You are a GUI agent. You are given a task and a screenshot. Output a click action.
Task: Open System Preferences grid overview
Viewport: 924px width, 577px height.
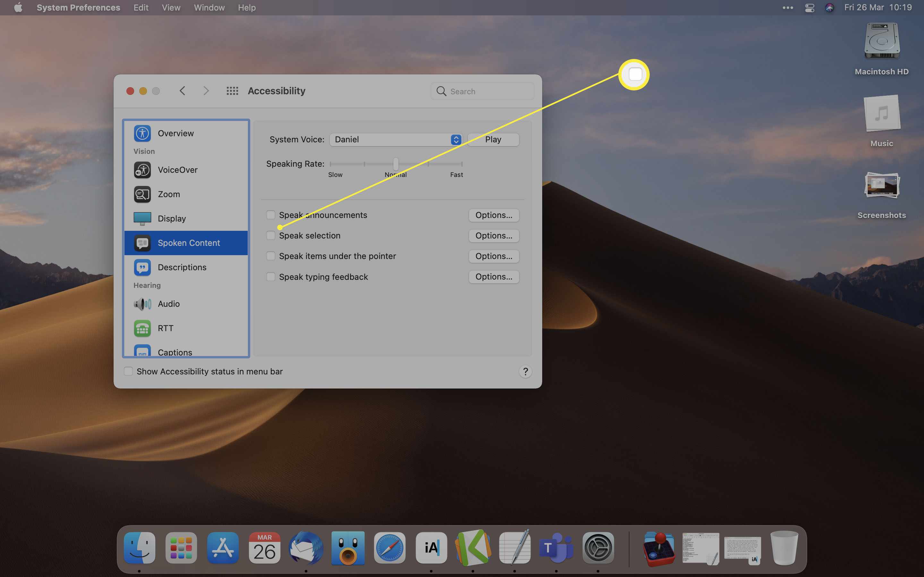tap(232, 91)
